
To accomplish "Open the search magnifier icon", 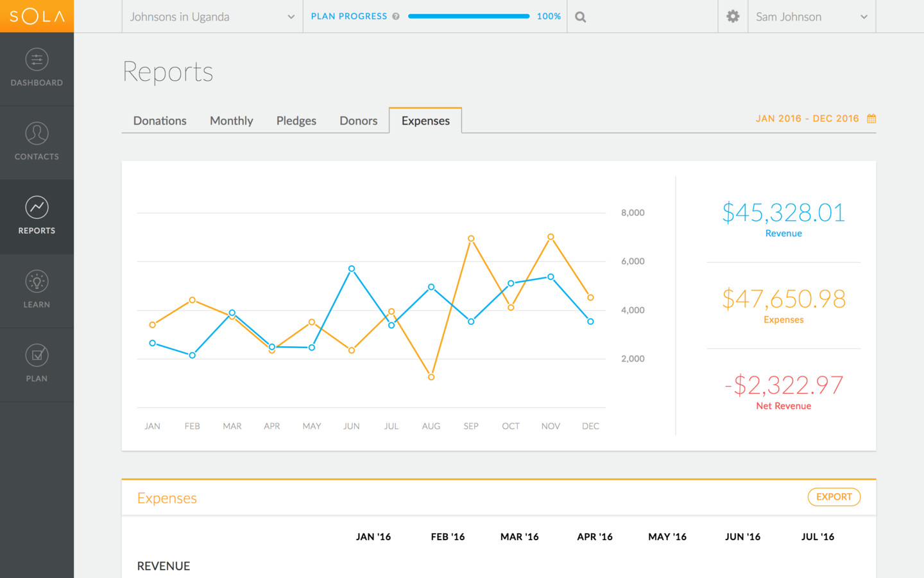I will (x=580, y=16).
